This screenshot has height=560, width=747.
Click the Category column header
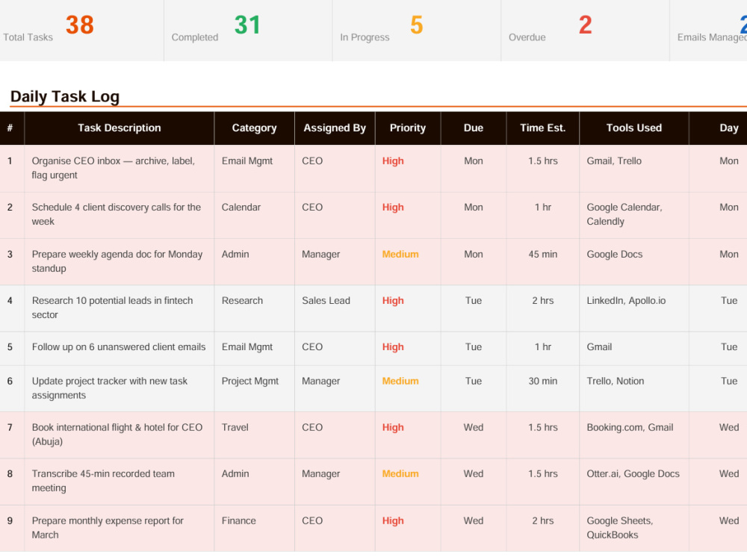point(254,128)
